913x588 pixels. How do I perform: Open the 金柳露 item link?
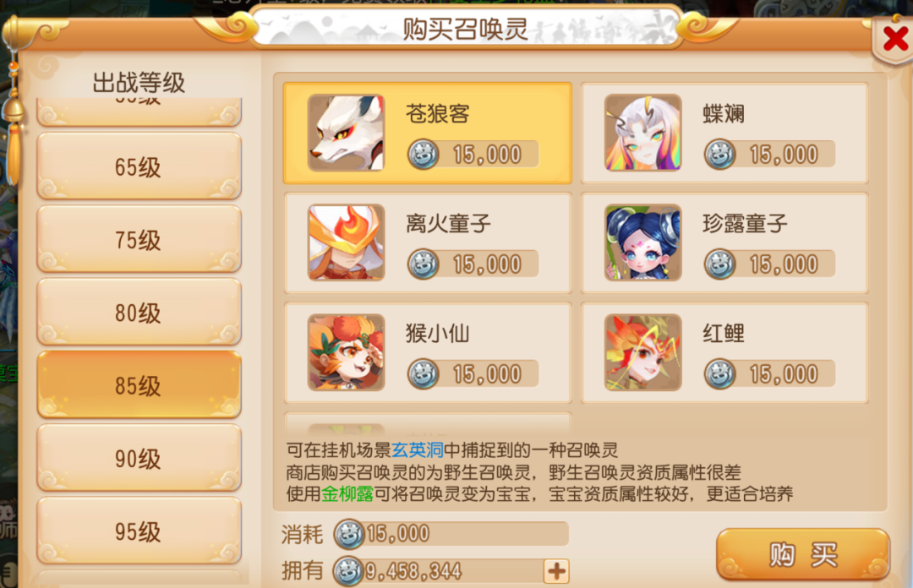pyautogui.click(x=347, y=493)
